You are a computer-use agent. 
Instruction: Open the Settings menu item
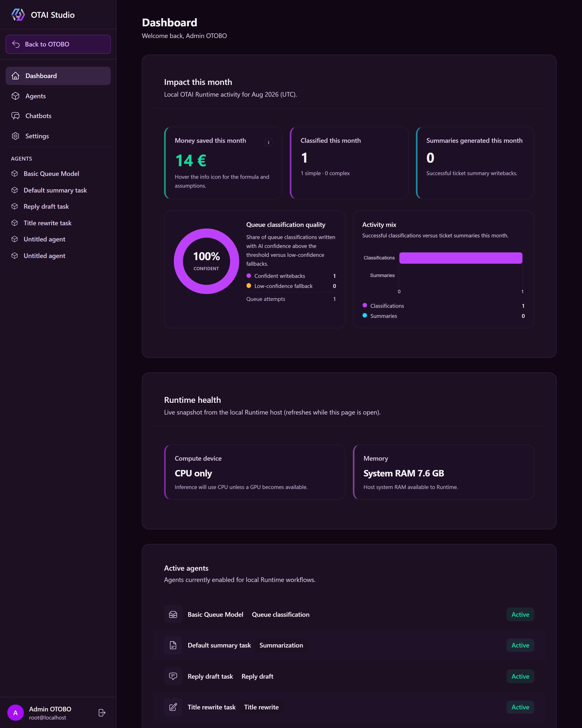(x=58, y=136)
